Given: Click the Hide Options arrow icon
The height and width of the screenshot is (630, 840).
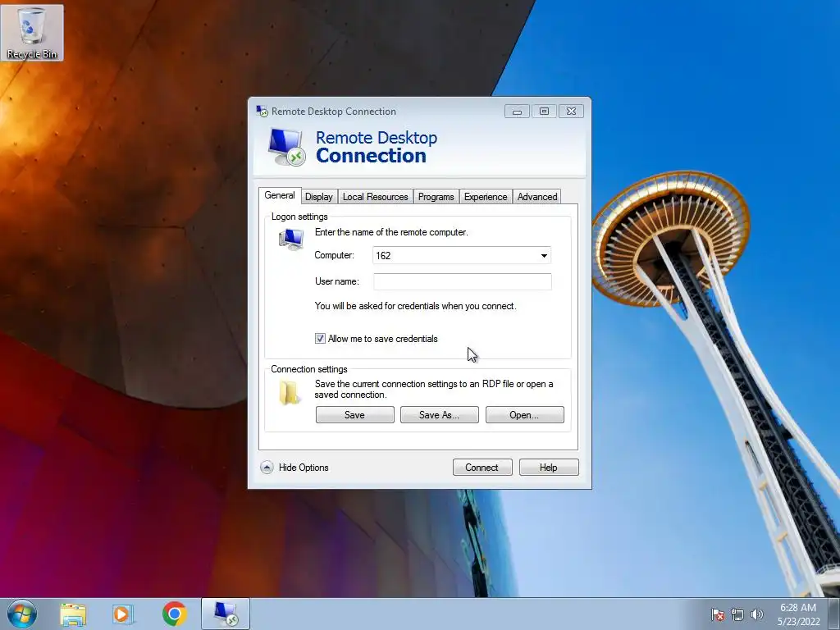Looking at the screenshot, I should 267,468.
